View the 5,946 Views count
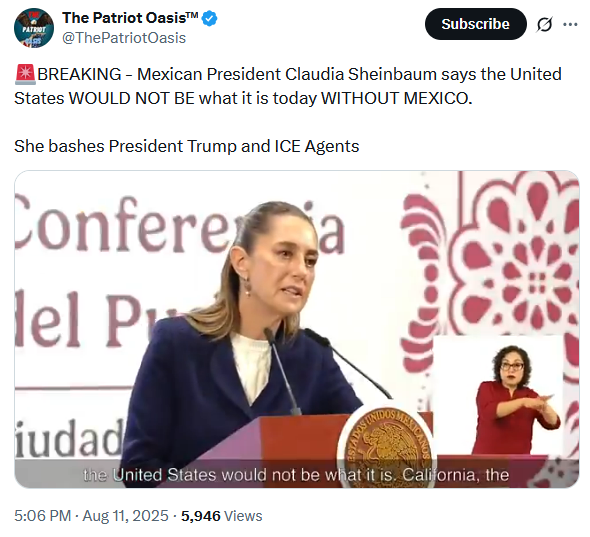Screen dimensions: 590x537 [222, 516]
